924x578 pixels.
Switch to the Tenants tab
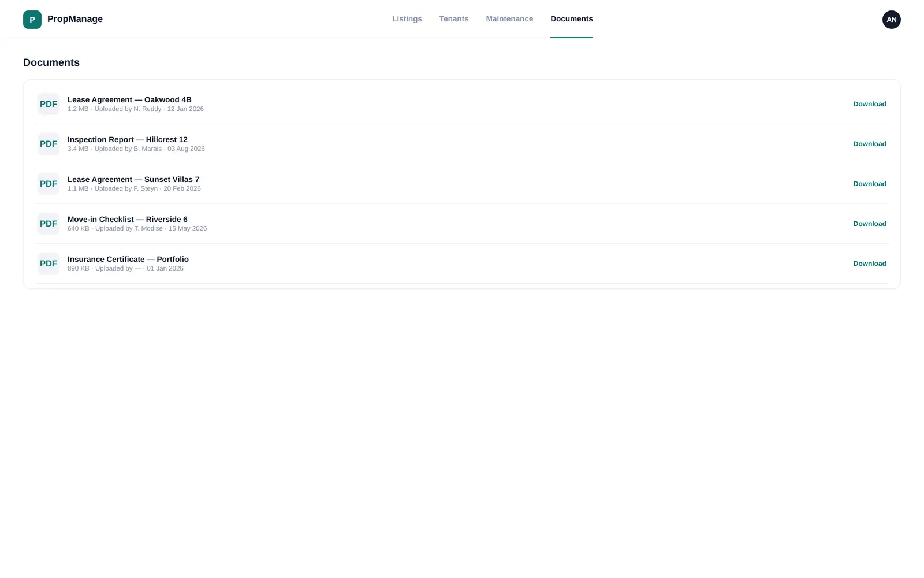click(x=454, y=19)
